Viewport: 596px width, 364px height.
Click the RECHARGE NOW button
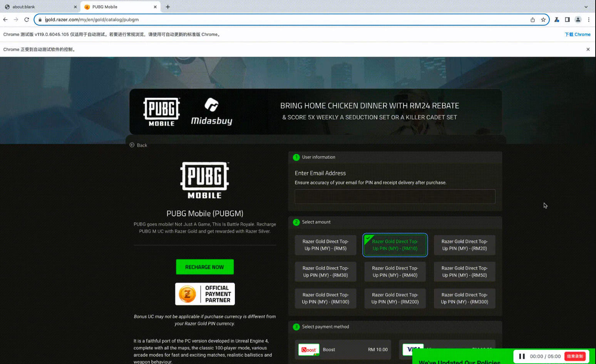(205, 267)
